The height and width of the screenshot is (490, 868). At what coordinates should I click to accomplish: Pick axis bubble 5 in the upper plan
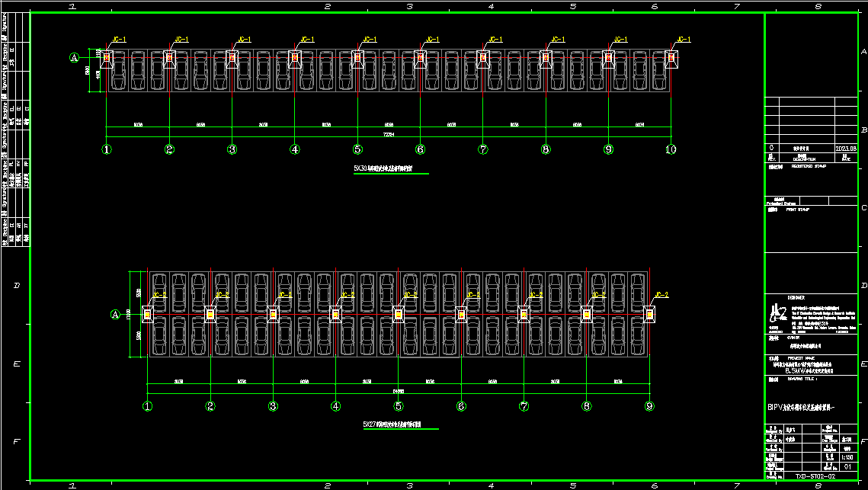tap(357, 149)
